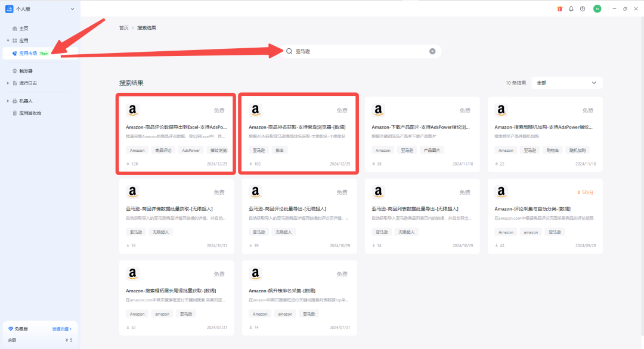Open Amazon-下载产品图片 card title
Screen dimensions: 644x349
point(420,127)
